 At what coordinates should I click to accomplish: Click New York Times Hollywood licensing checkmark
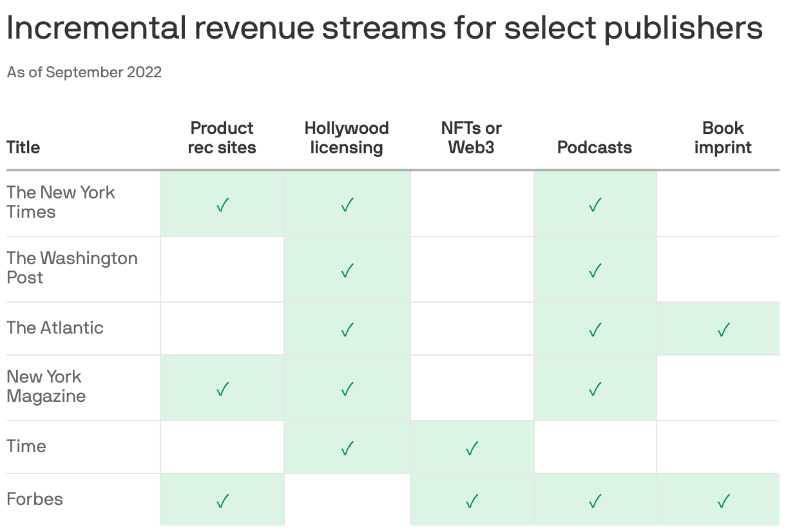pyautogui.click(x=347, y=205)
